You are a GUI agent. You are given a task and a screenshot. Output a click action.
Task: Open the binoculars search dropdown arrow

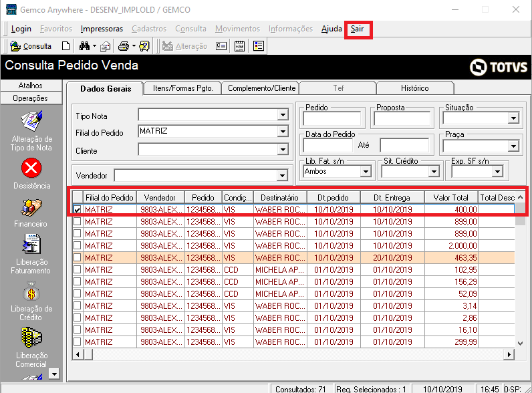94,46
